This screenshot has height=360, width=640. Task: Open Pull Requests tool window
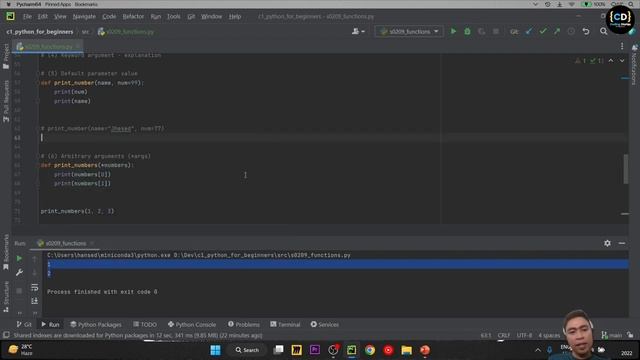point(6,101)
